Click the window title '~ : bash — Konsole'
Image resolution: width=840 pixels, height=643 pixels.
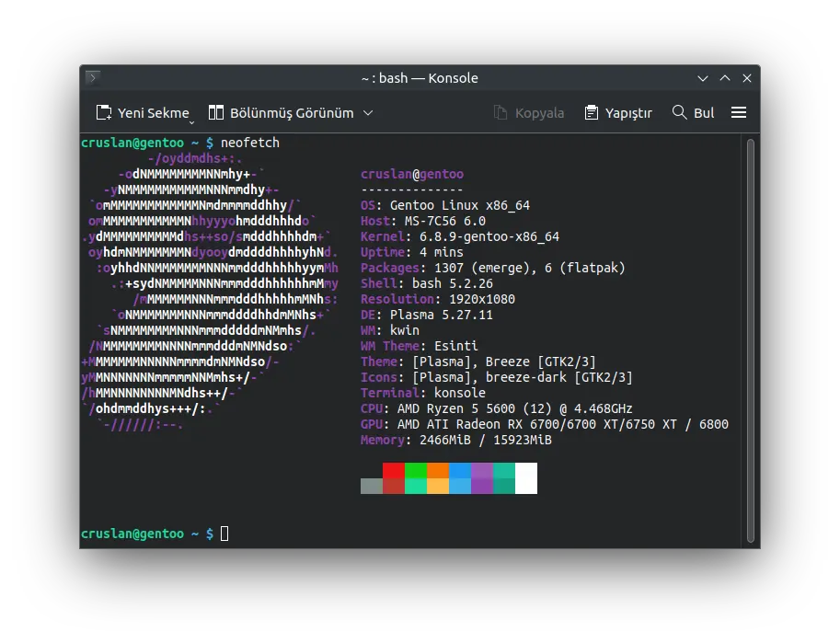coord(420,78)
